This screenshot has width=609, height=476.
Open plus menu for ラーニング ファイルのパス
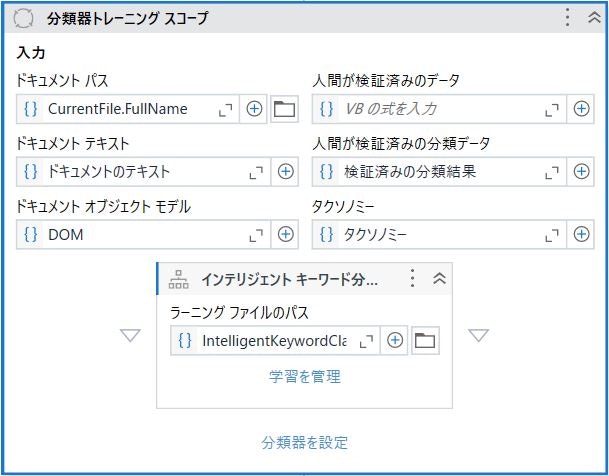(395, 340)
